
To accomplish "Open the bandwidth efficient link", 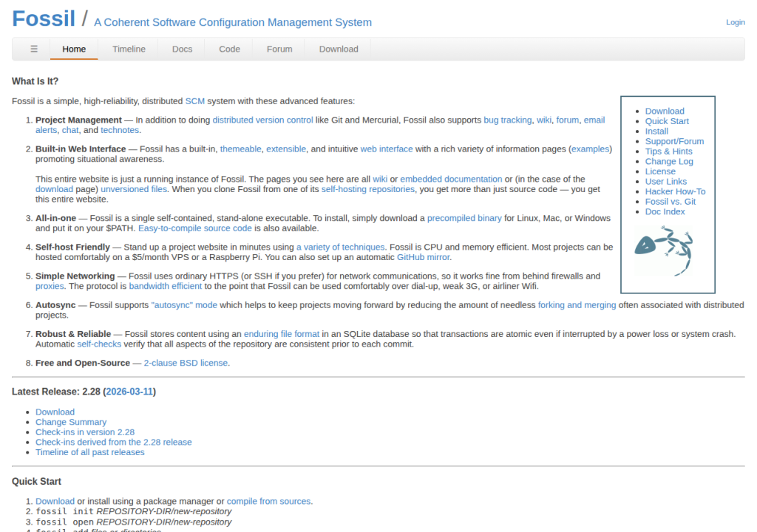I will [x=165, y=286].
